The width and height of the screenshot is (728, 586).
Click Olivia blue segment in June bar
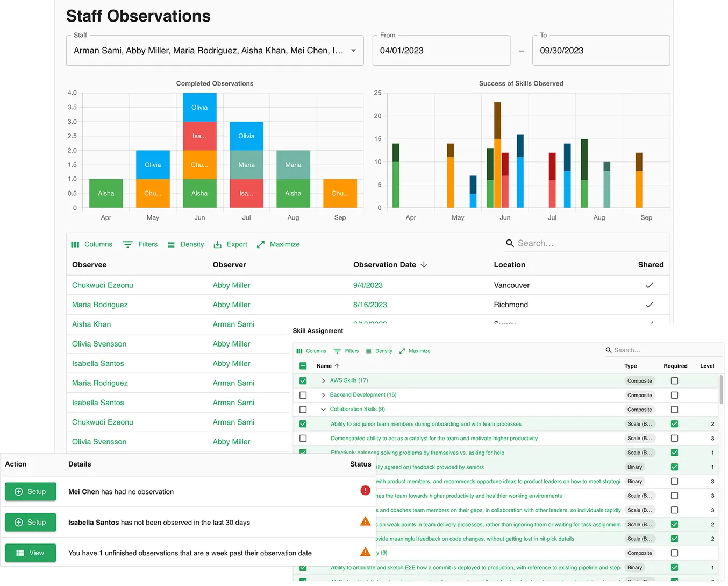[x=199, y=107]
